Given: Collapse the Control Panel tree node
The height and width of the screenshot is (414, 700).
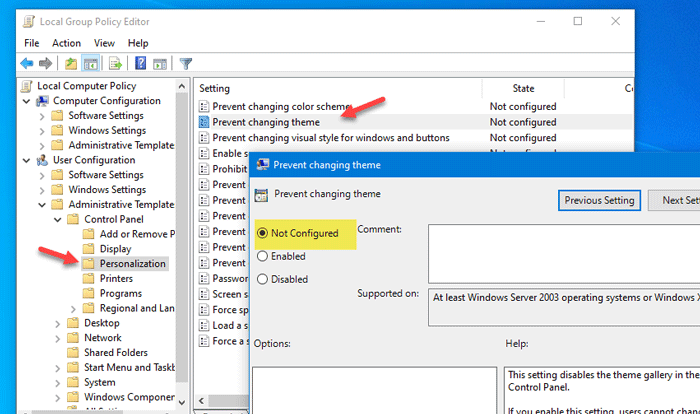Looking at the screenshot, I should (x=58, y=220).
